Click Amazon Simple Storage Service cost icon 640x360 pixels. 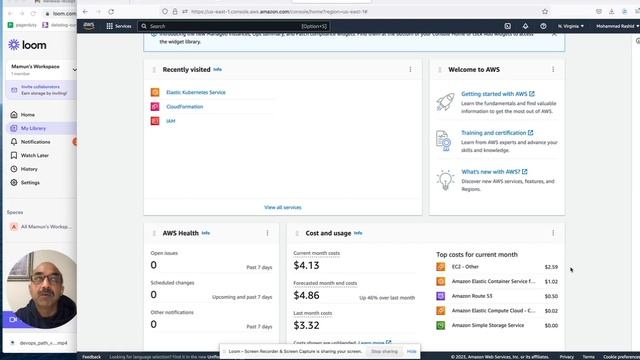pyautogui.click(x=441, y=325)
